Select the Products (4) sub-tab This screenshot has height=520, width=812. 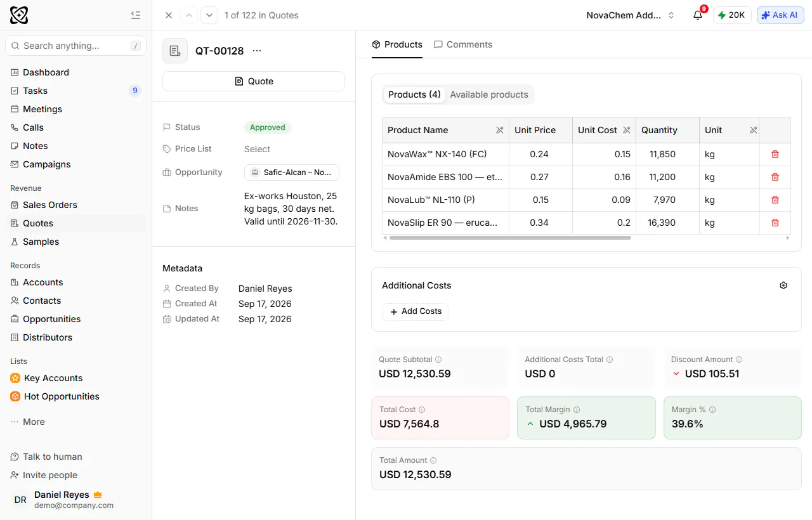[414, 94]
